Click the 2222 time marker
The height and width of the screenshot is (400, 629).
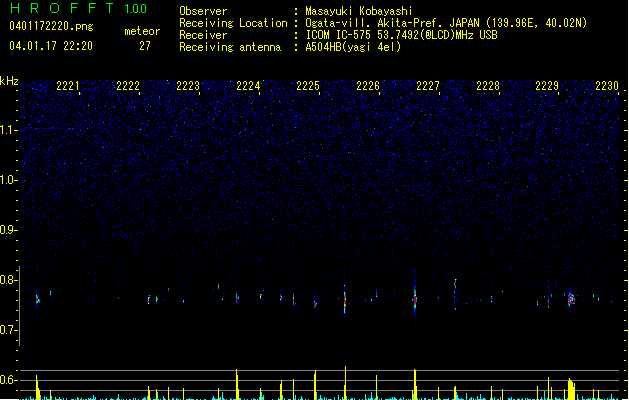128,85
